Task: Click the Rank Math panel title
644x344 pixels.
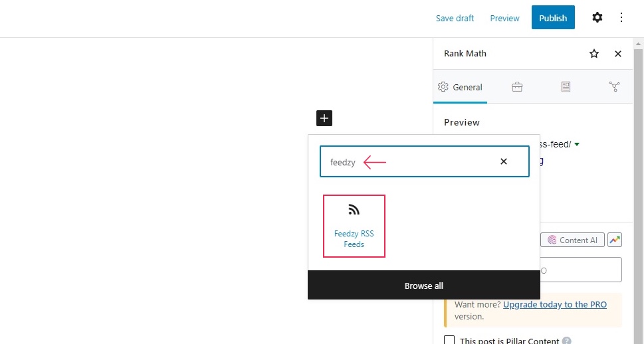Action: pos(465,53)
